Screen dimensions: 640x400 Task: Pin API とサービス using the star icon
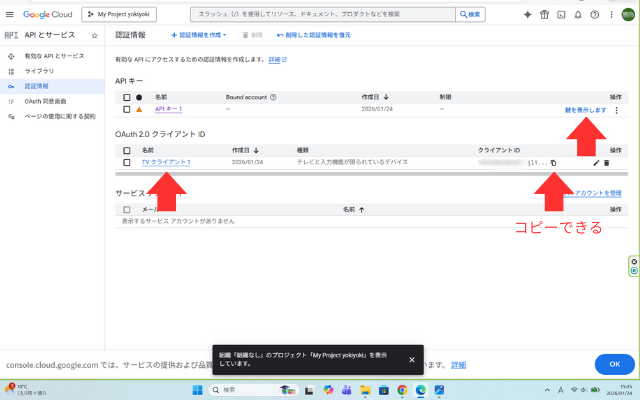pyautogui.click(x=94, y=35)
